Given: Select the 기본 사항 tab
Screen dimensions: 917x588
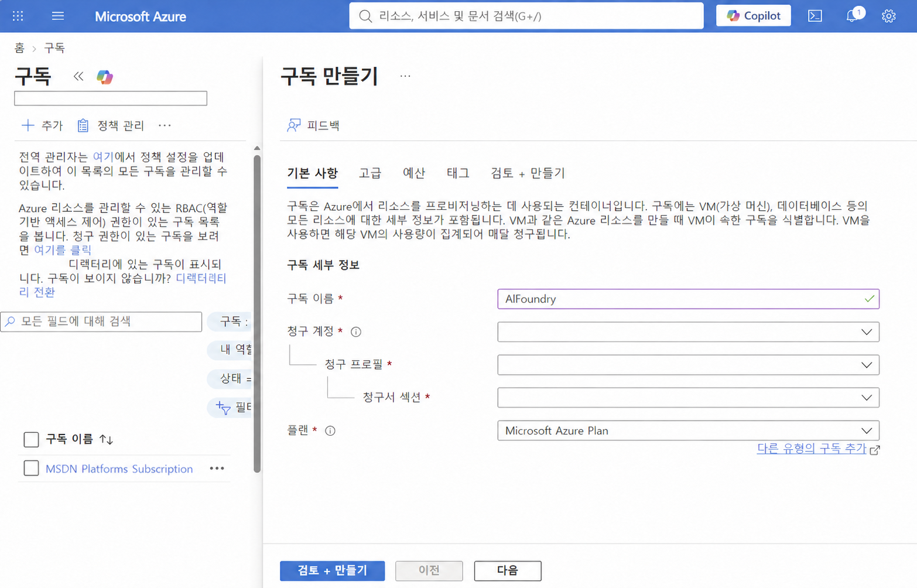Looking at the screenshot, I should pos(312,173).
